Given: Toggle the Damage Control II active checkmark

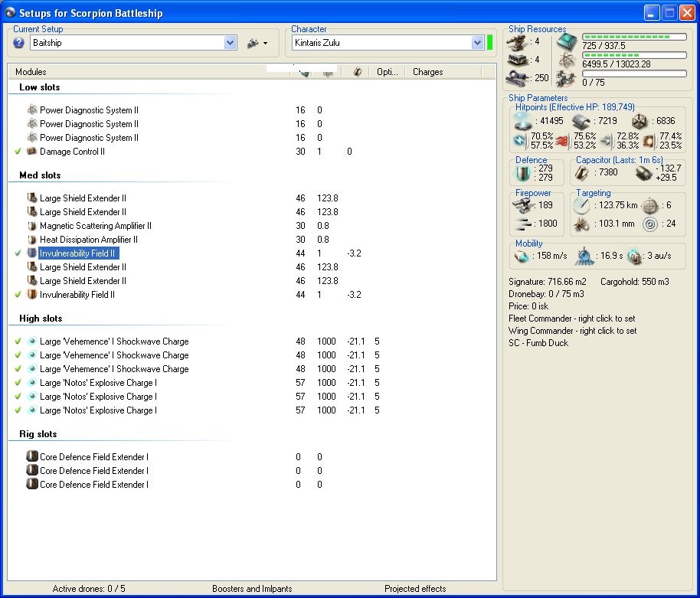Looking at the screenshot, I should [x=18, y=152].
